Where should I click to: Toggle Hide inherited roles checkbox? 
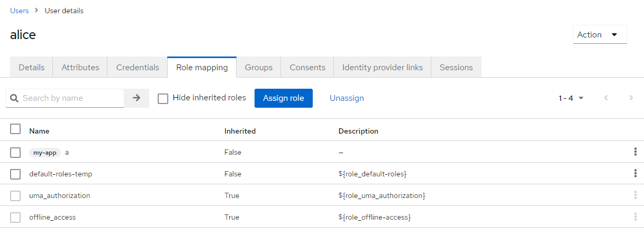point(163,98)
